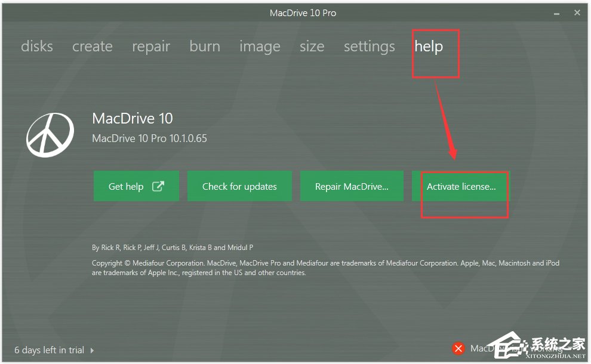Click the MacDrive 10 Pro 10.1.0.65 version text
Screen dimensions: 591x364
(x=149, y=138)
